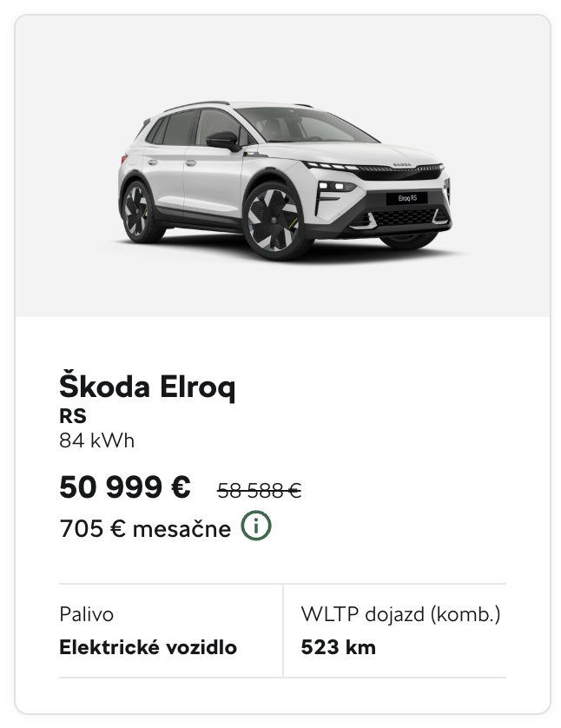Click the WLTP dojazd (komb.) label
Screen dimensions: 561x728
400,615
